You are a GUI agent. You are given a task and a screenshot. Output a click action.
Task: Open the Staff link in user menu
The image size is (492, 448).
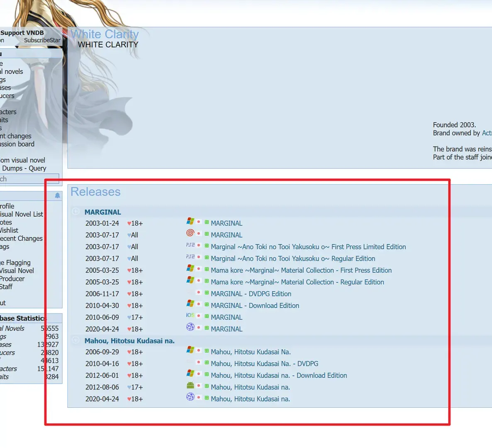pyautogui.click(x=6, y=287)
